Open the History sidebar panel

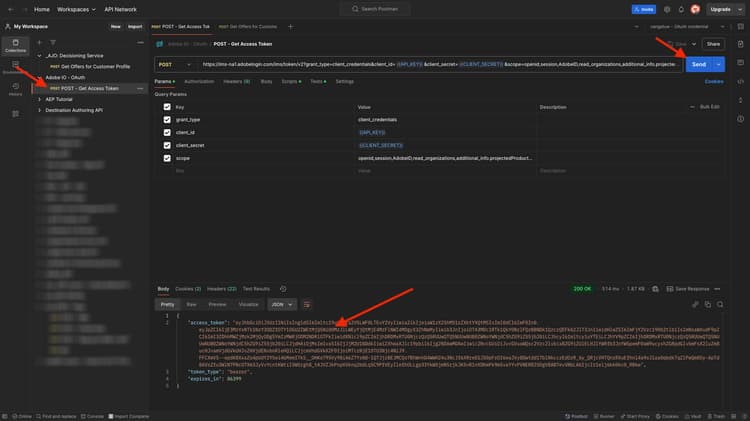[15, 89]
